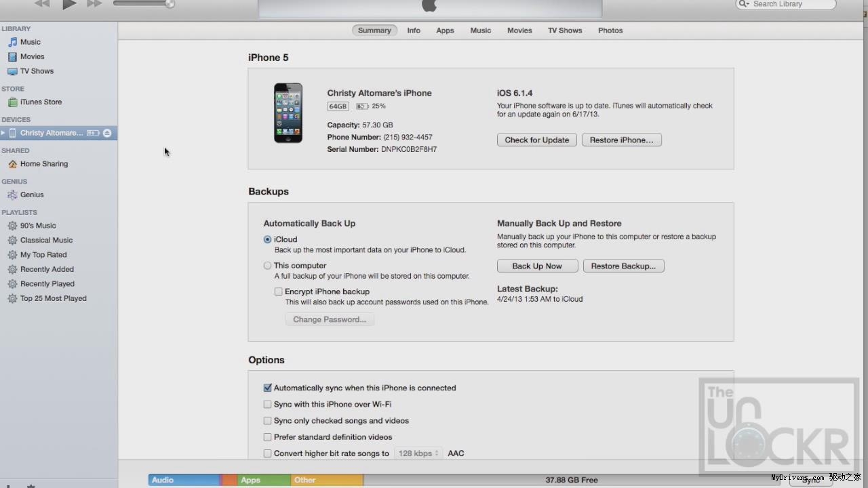
Task: Expand device disclosure triangle in sidebar
Action: (3, 133)
